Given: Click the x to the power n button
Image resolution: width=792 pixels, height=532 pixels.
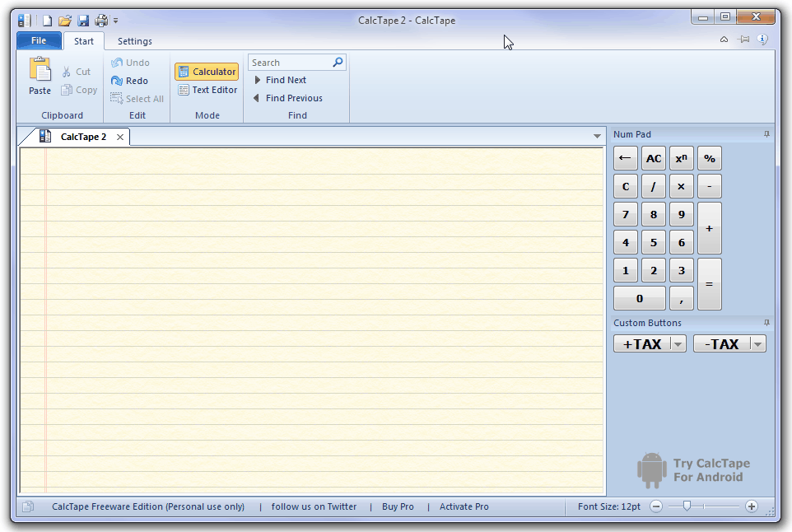Looking at the screenshot, I should [682, 159].
